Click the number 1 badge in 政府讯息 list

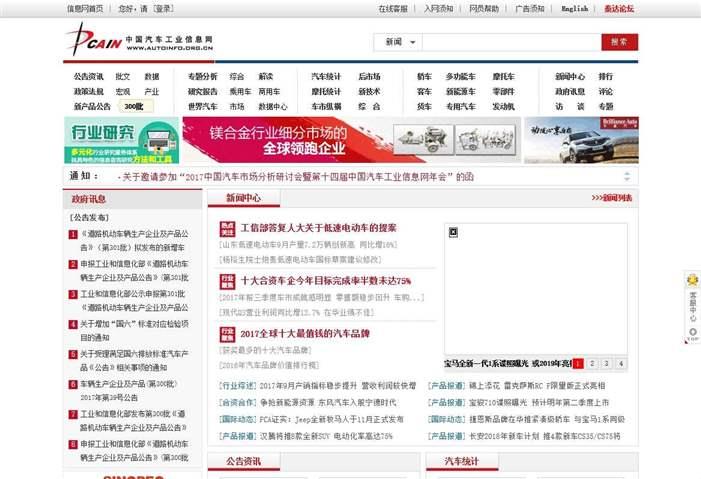[73, 235]
